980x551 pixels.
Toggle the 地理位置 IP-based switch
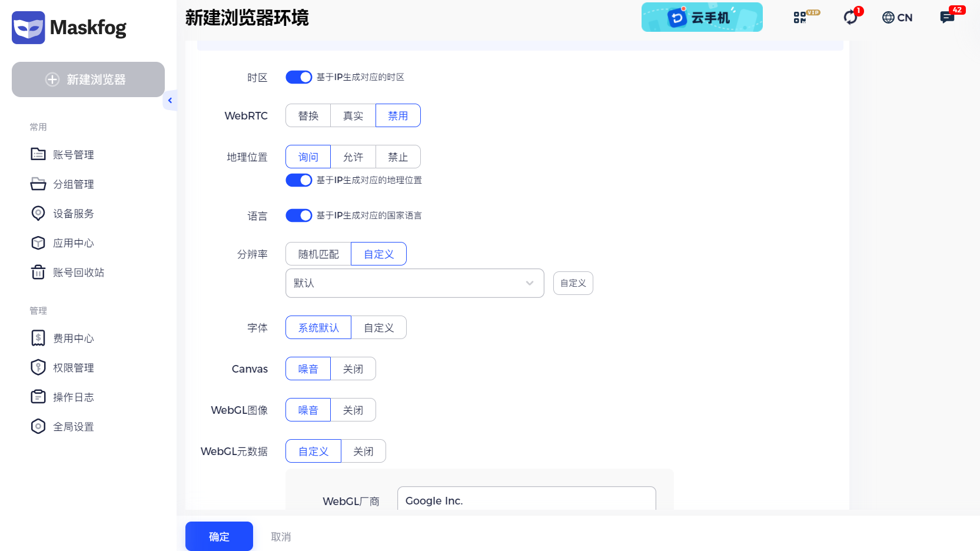click(299, 180)
